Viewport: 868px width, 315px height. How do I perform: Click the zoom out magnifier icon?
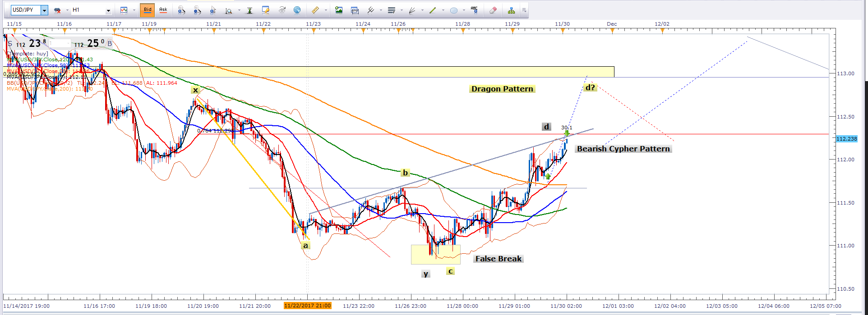point(197,10)
